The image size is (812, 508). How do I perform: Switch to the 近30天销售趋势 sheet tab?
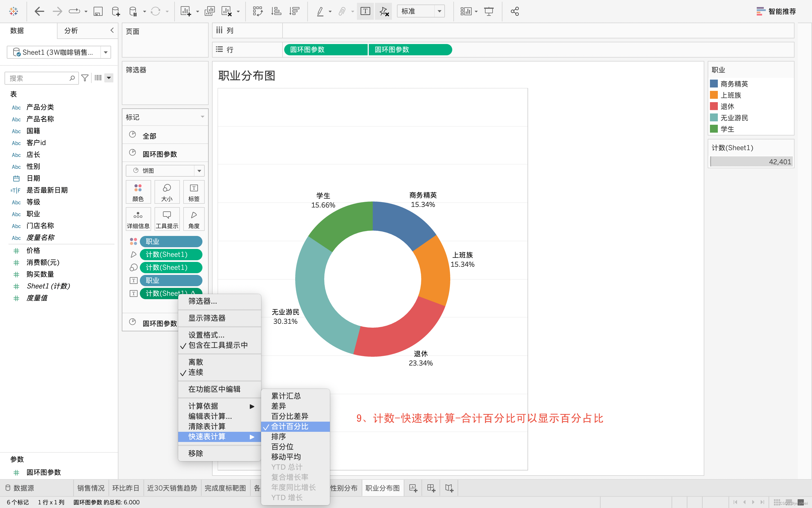pyautogui.click(x=172, y=488)
